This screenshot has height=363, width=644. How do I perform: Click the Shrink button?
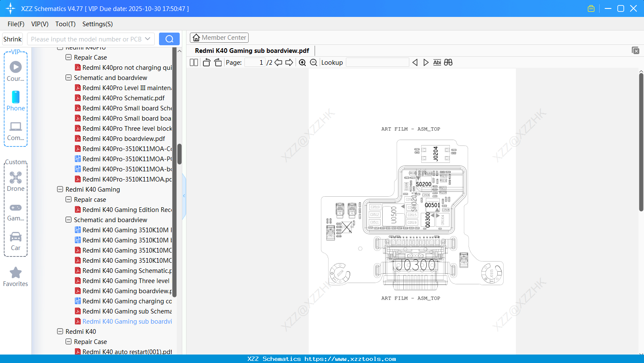tap(13, 39)
